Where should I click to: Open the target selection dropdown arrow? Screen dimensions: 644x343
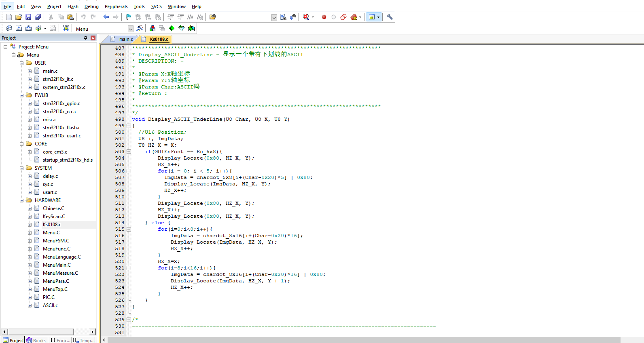tap(131, 29)
